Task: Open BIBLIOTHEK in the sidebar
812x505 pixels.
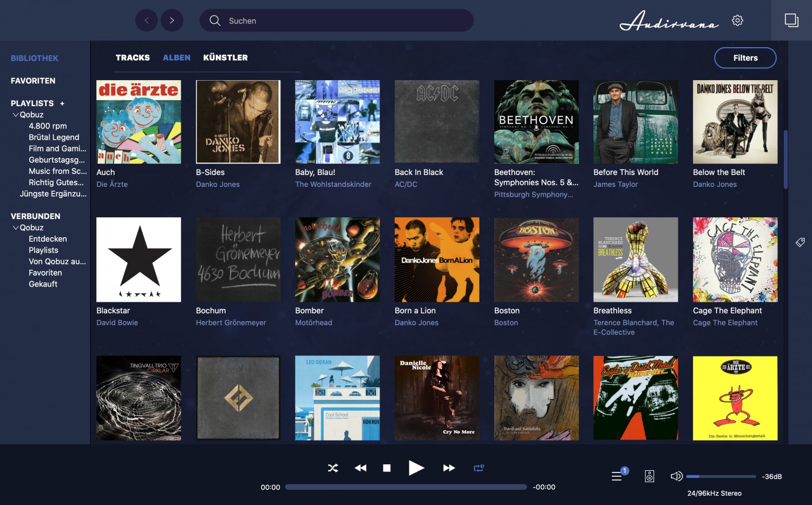Action: [35, 58]
